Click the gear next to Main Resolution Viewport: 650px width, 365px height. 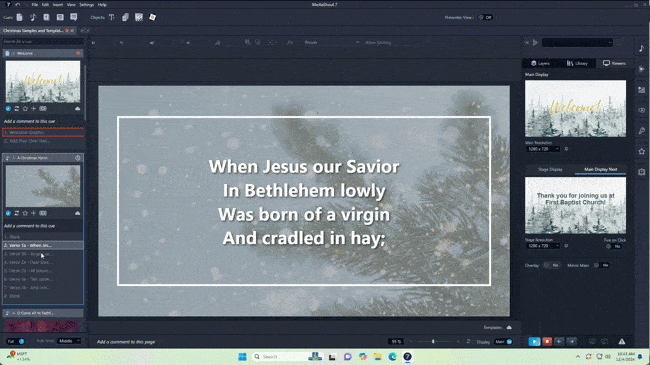tap(566, 149)
